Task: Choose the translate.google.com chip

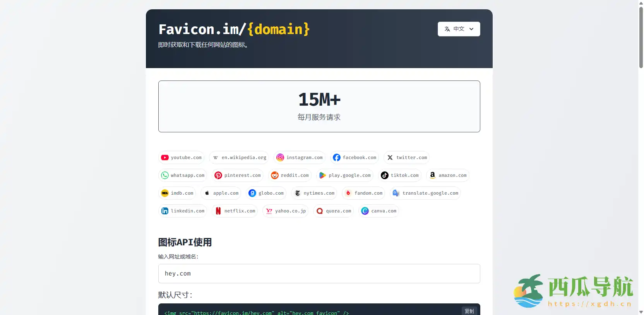Action: coord(425,193)
